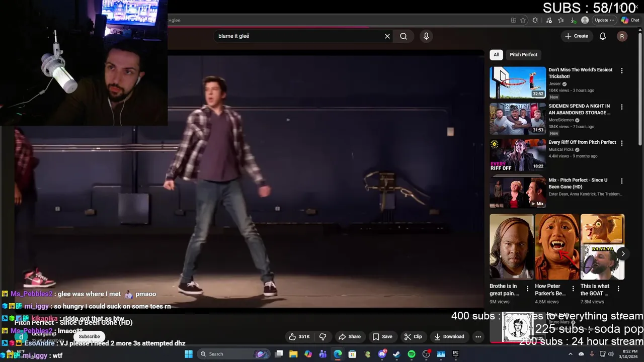Open Task View on taskbar

[x=279, y=354]
